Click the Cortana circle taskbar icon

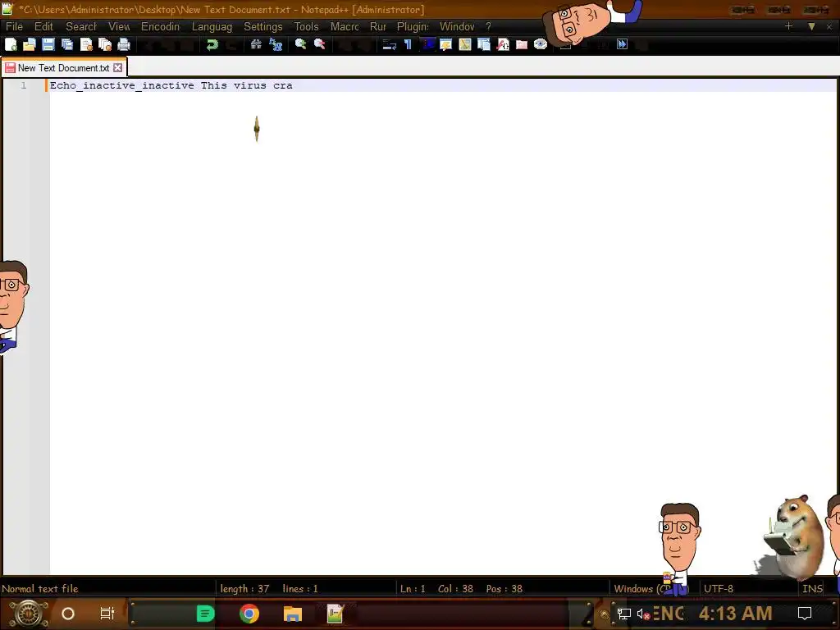(x=68, y=614)
